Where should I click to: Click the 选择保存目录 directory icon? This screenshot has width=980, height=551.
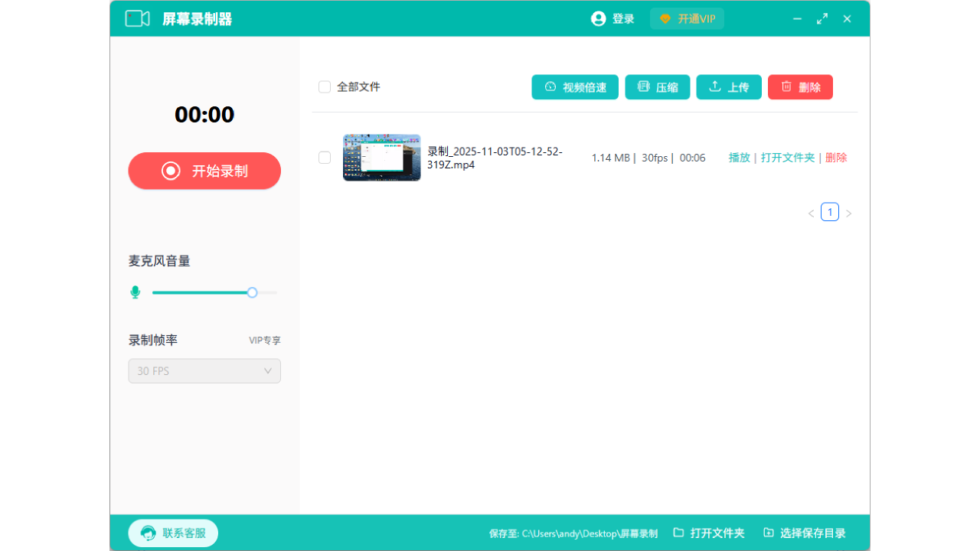[x=769, y=533]
